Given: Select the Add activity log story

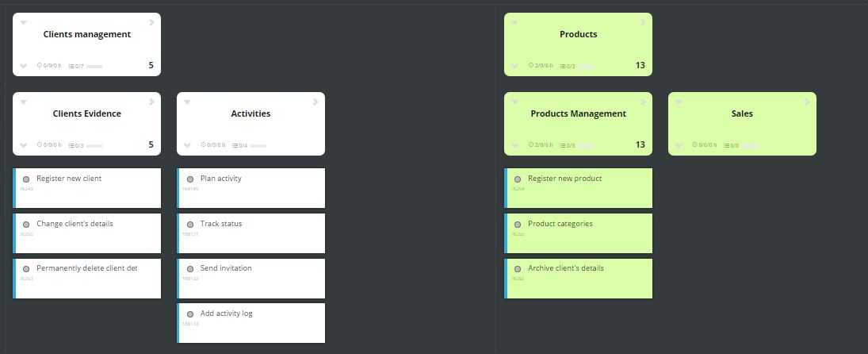Looking at the screenshot, I should click(x=250, y=322).
